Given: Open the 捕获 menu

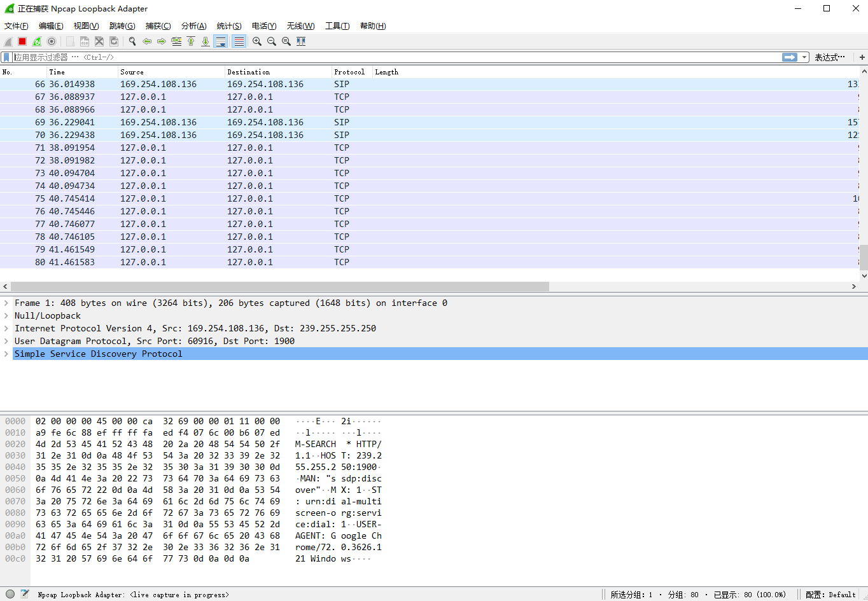Looking at the screenshot, I should 157,26.
